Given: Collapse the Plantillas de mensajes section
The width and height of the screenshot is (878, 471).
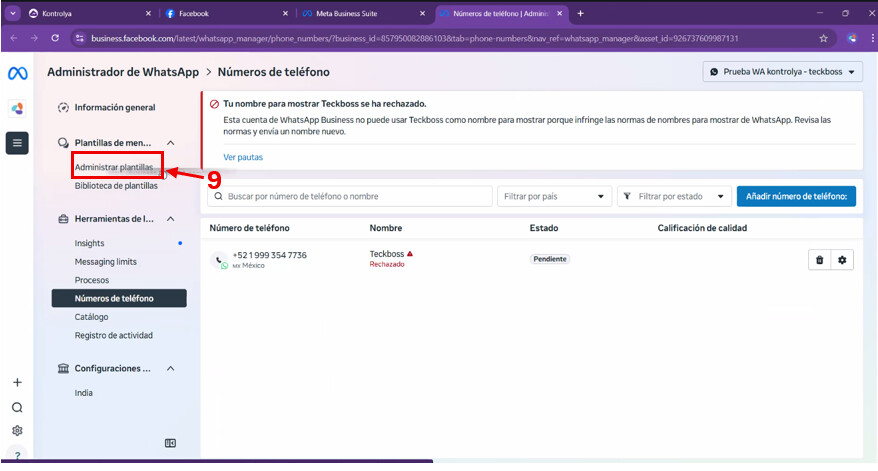Looking at the screenshot, I should coord(170,143).
